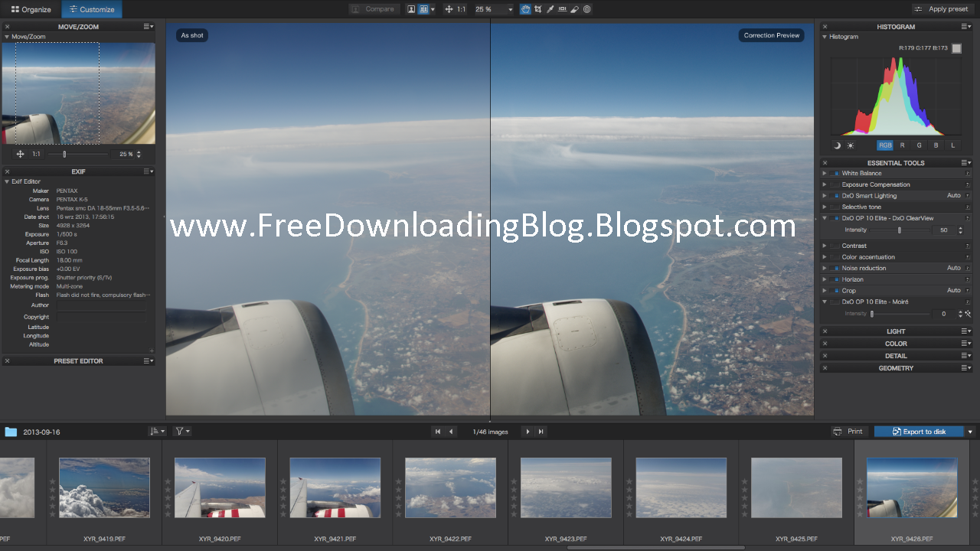The image size is (980, 551).
Task: Toggle Selective tone correction
Action: [835, 207]
